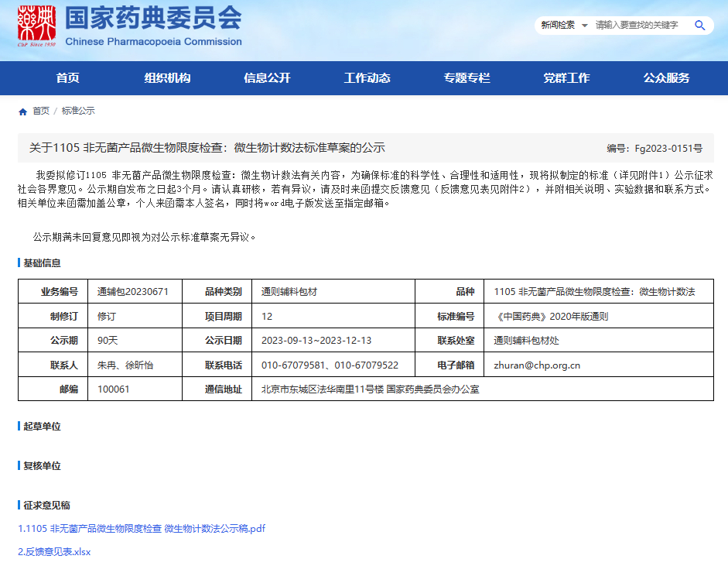The width and height of the screenshot is (728, 566).
Task: Click the 通信地址 label cell
Action: click(x=217, y=389)
